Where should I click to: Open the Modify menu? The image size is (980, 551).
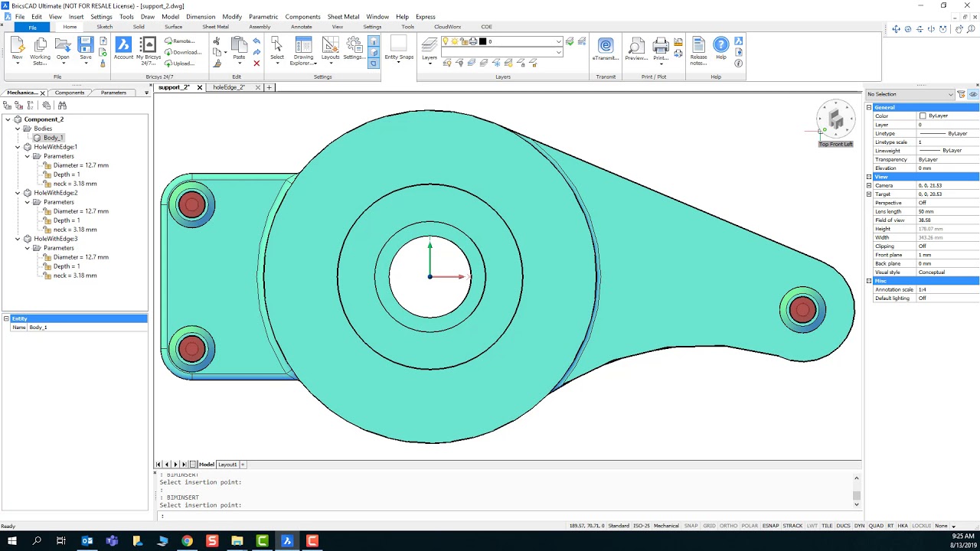pos(232,16)
